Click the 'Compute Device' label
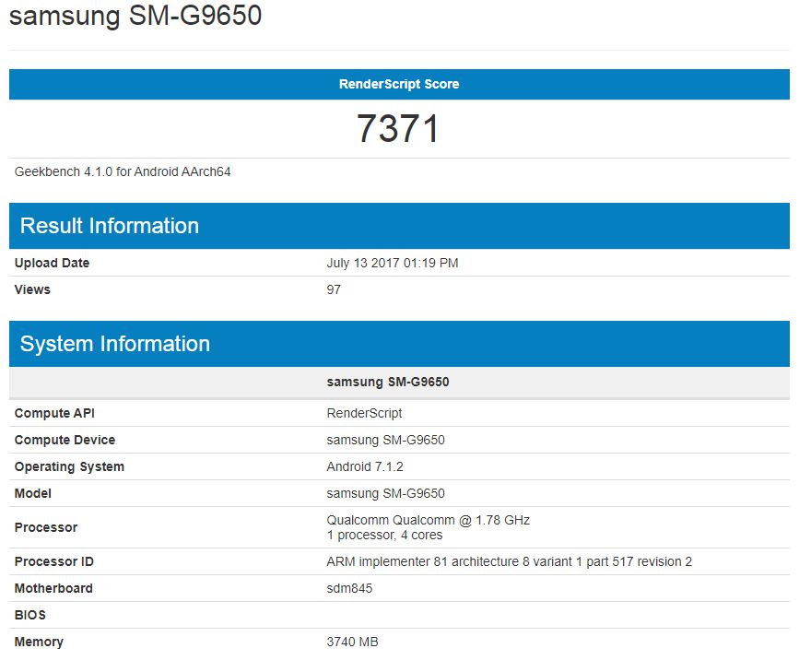The width and height of the screenshot is (799, 672). [65, 440]
